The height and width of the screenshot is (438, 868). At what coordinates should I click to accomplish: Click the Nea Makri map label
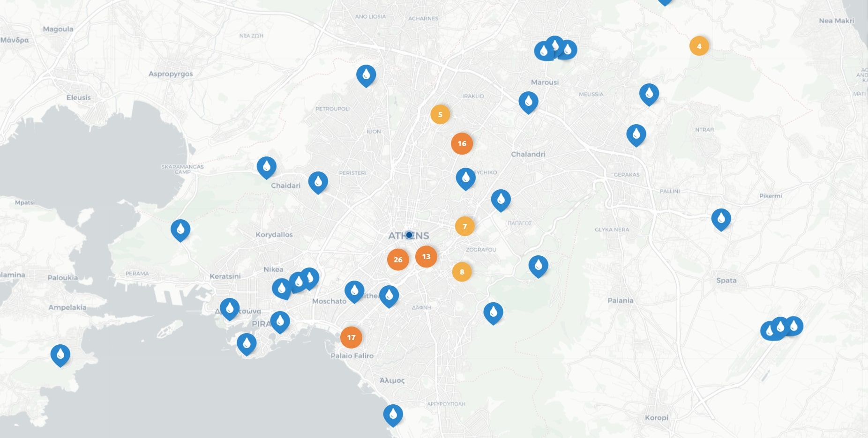pos(837,21)
